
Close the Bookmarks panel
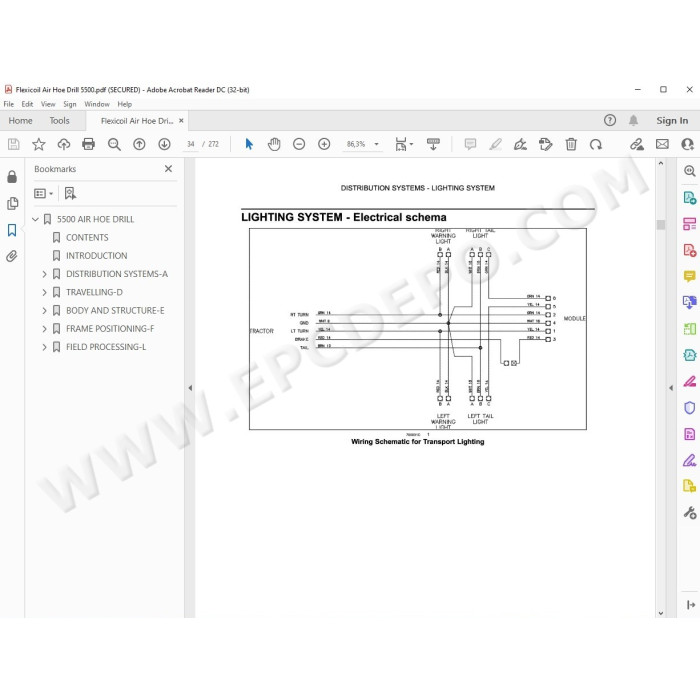pyautogui.click(x=168, y=169)
